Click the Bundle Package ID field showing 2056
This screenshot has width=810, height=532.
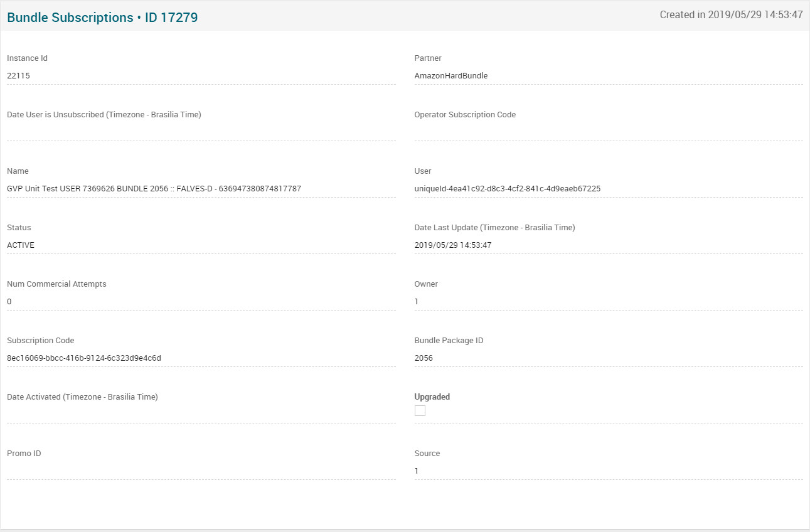[608, 358]
